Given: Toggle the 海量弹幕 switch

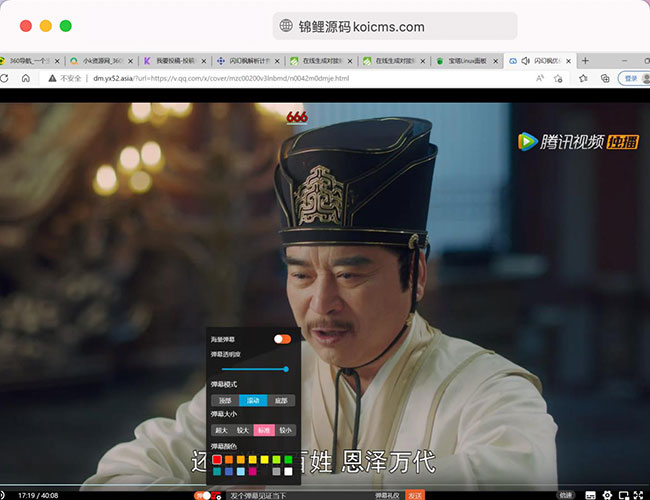Looking at the screenshot, I should 282,339.
